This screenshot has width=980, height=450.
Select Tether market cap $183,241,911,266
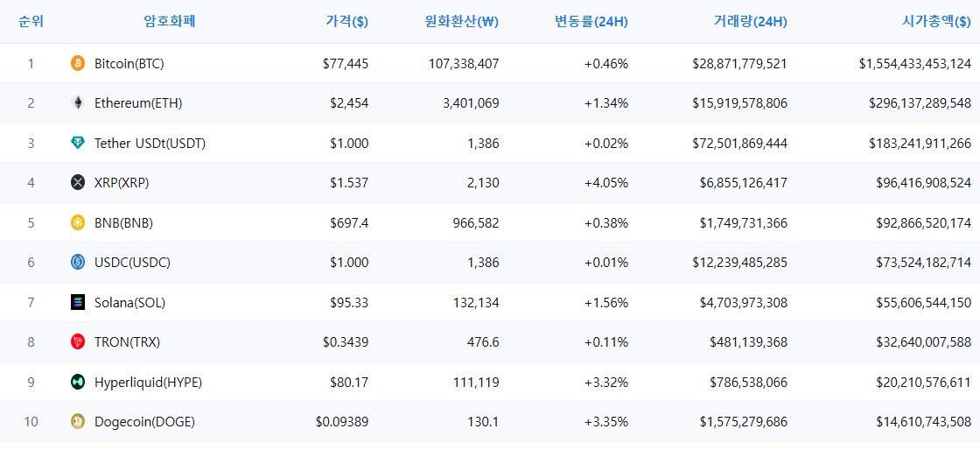pyautogui.click(x=920, y=143)
